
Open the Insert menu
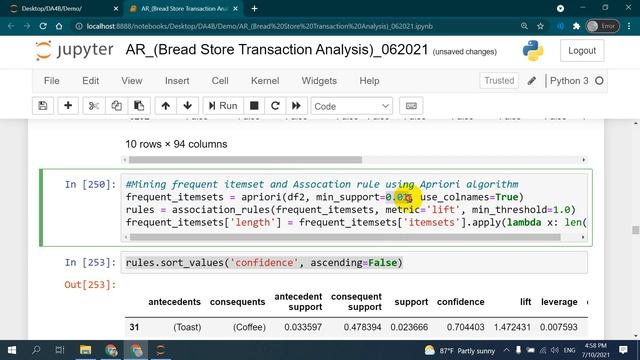(x=177, y=81)
